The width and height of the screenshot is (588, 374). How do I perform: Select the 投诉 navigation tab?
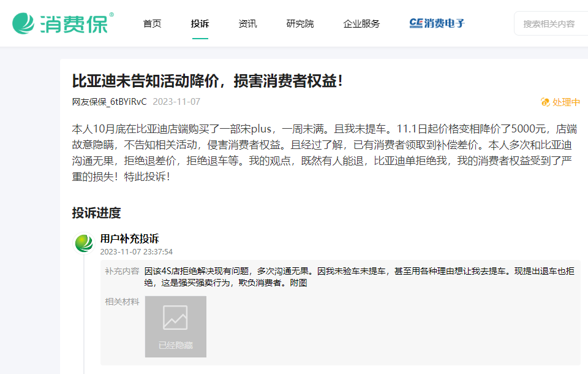pyautogui.click(x=200, y=24)
